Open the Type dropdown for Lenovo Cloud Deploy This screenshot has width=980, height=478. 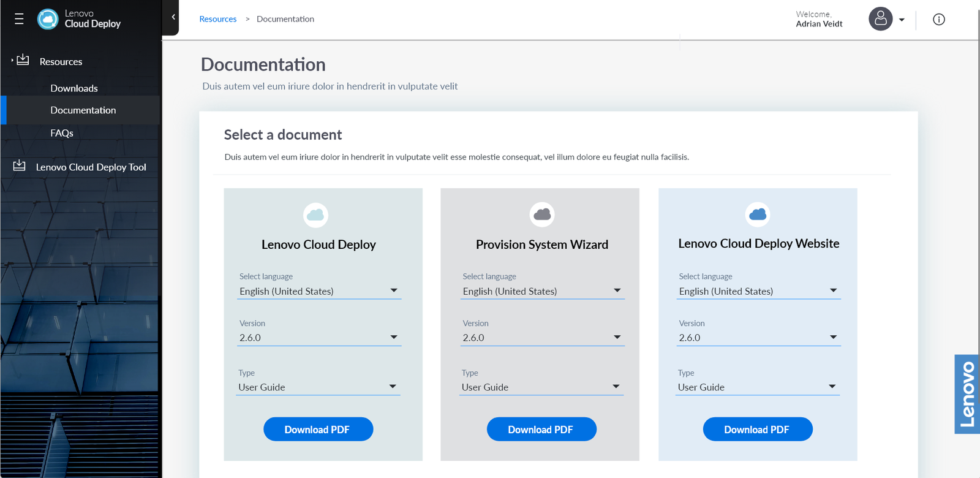tap(318, 387)
